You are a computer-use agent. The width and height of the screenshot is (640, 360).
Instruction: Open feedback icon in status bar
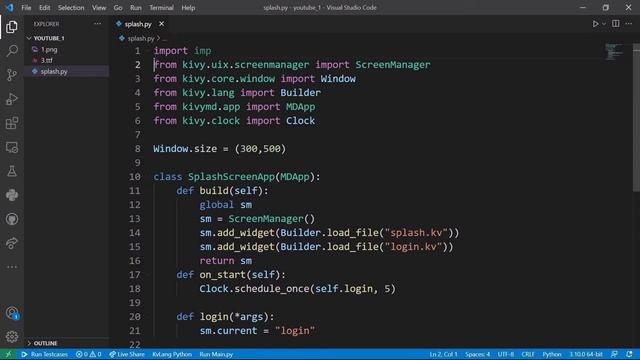(x=614, y=354)
